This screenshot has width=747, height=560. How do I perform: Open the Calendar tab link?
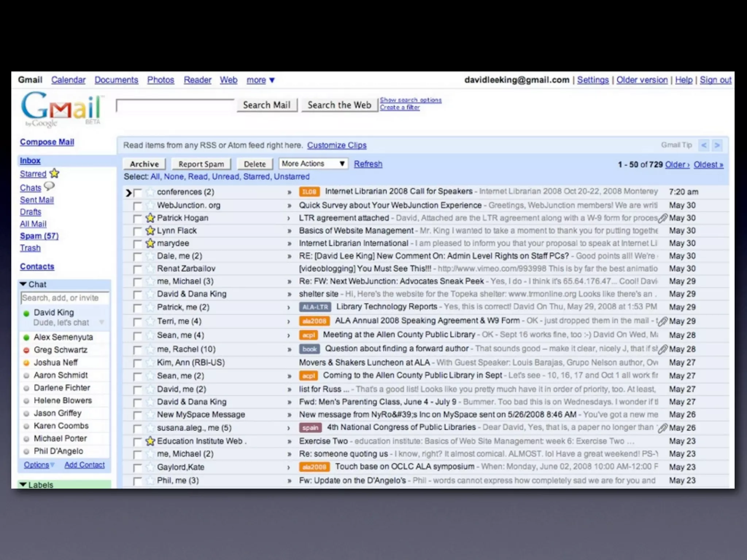click(68, 80)
